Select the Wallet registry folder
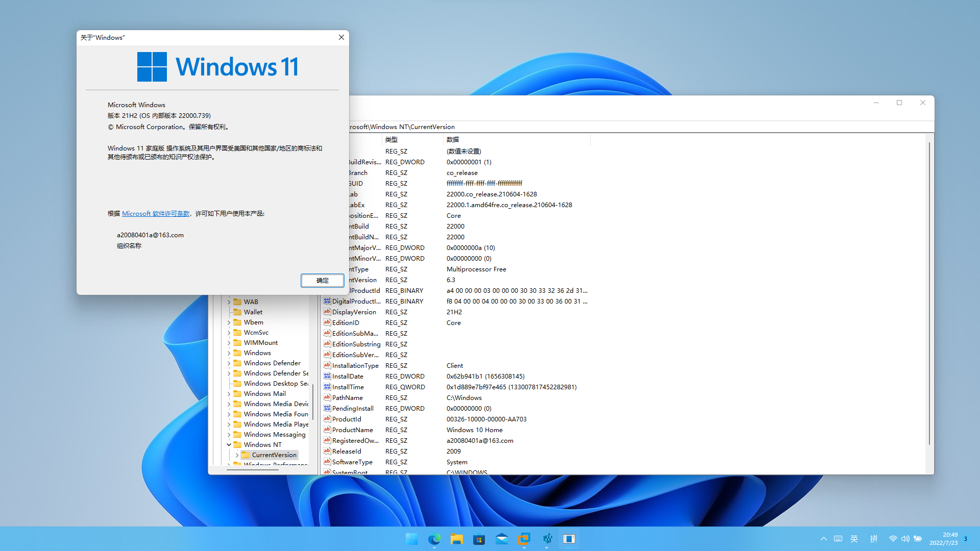The height and width of the screenshot is (551, 980). click(248, 312)
